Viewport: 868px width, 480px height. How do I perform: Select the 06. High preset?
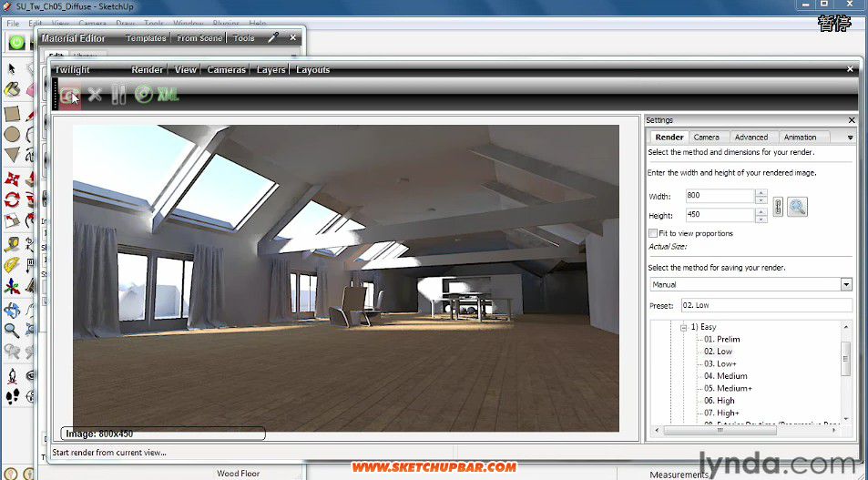(720, 400)
